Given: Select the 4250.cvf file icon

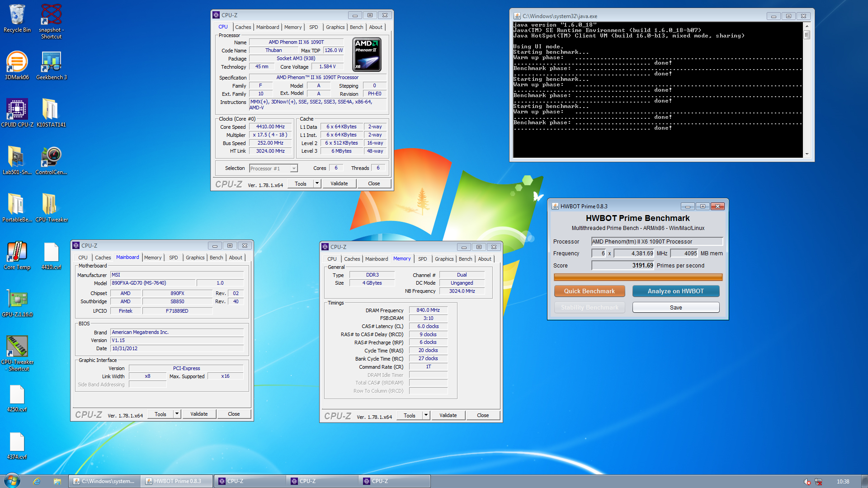Looking at the screenshot, I should pyautogui.click(x=17, y=398).
